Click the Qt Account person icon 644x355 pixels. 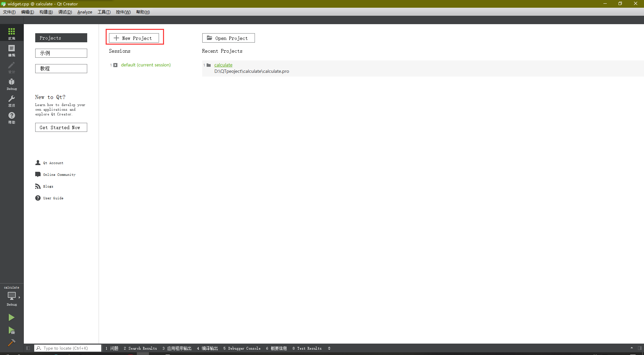38,163
